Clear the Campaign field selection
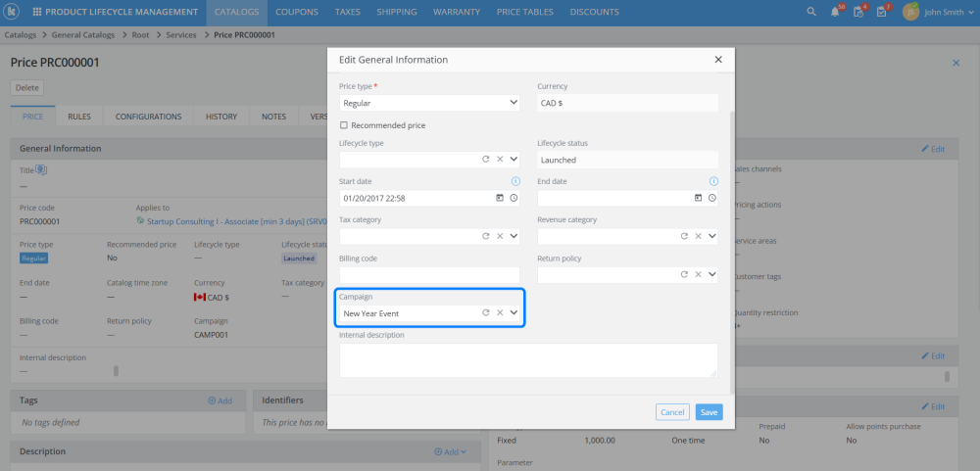980x471 pixels. [x=499, y=312]
